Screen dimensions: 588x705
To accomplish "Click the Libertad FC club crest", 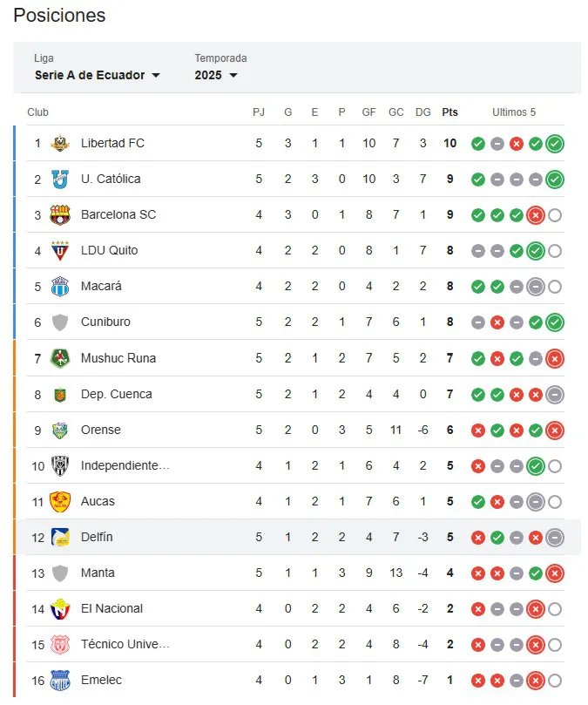I will [60, 143].
